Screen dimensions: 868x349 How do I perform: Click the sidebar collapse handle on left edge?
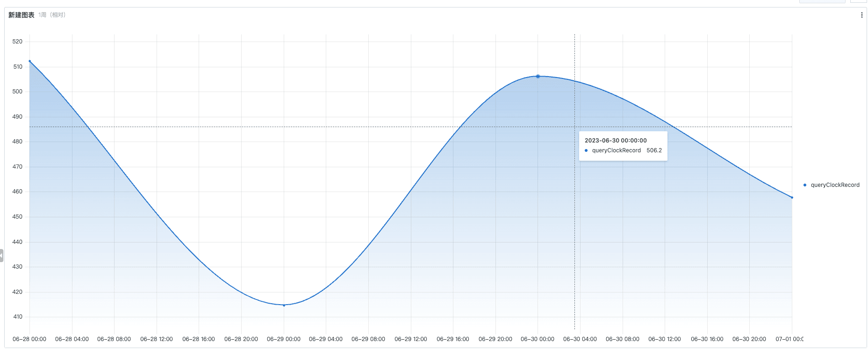pos(1,256)
